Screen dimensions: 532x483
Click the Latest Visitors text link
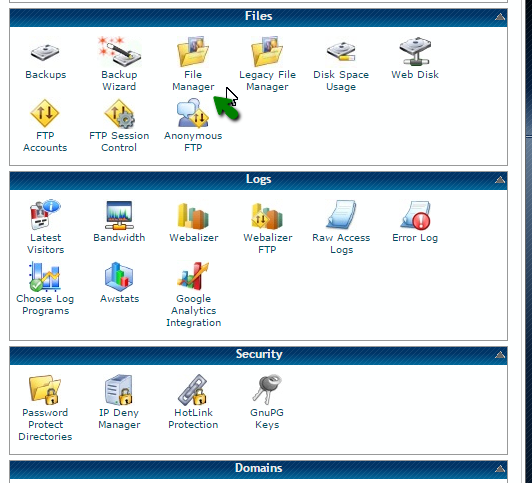(x=45, y=244)
